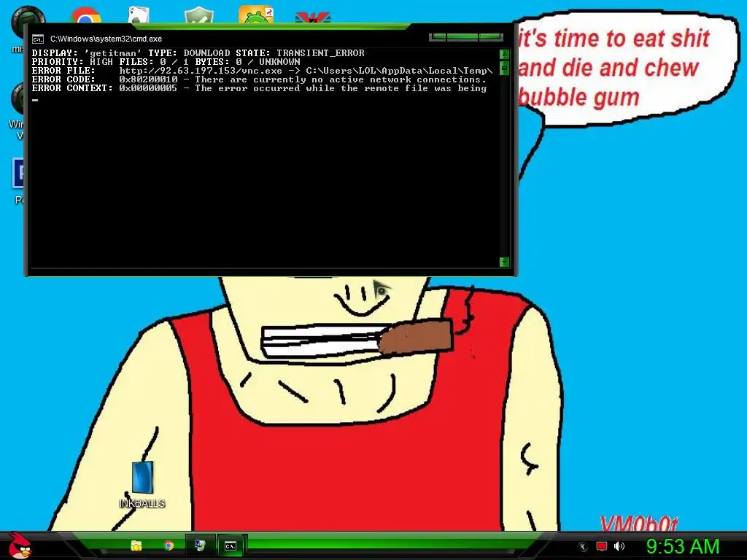Click the http://92.63.197.153/vnc.exe URL text

click(201, 71)
